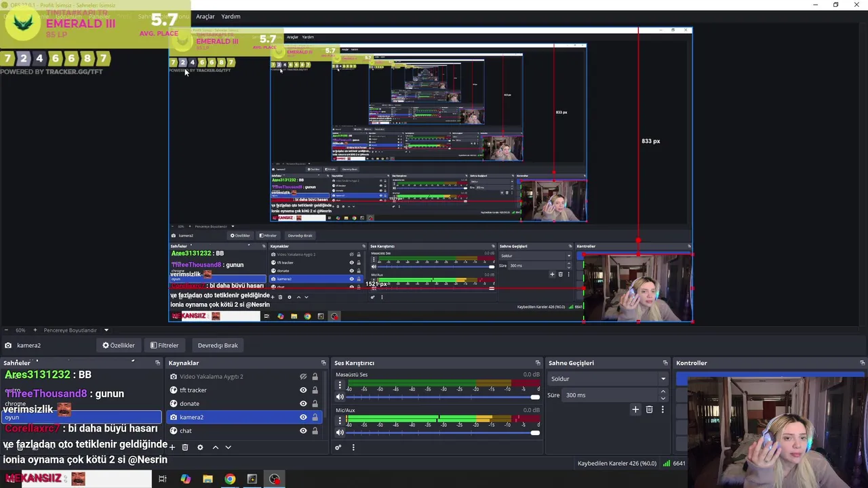
Task: Open Google Chrome from the taskbar
Action: [x=230, y=479]
